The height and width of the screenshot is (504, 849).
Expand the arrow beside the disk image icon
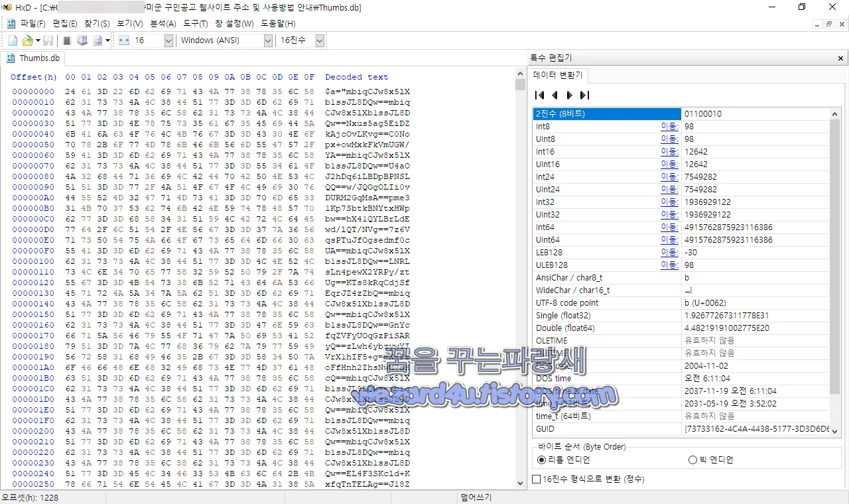[107, 40]
